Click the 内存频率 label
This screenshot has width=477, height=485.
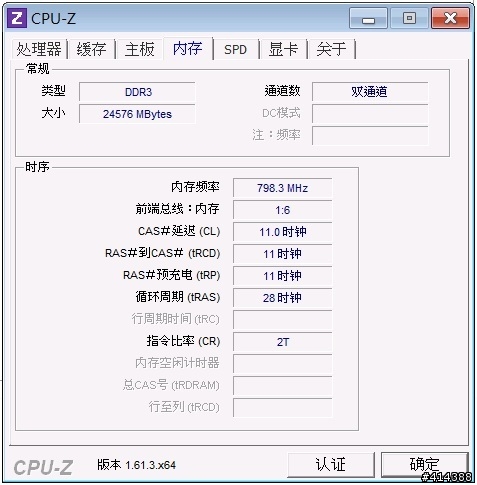(195, 187)
